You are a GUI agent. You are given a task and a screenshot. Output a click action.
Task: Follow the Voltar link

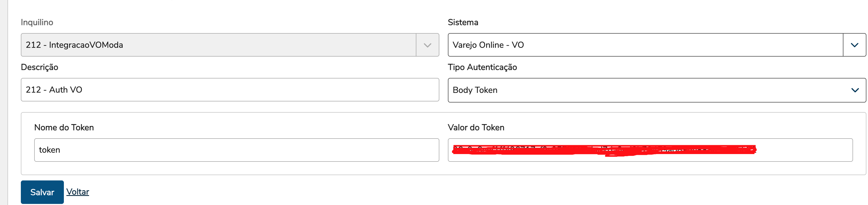77,192
